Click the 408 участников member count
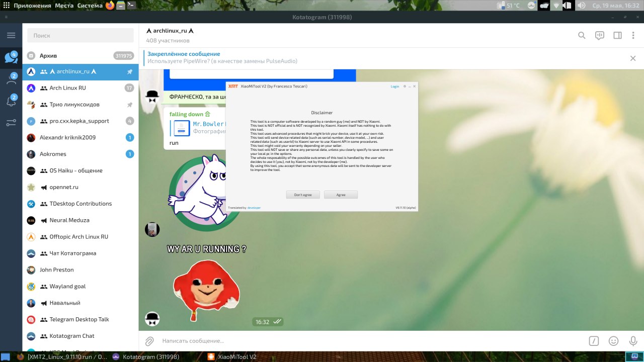The width and height of the screenshot is (644, 362). pyautogui.click(x=168, y=40)
